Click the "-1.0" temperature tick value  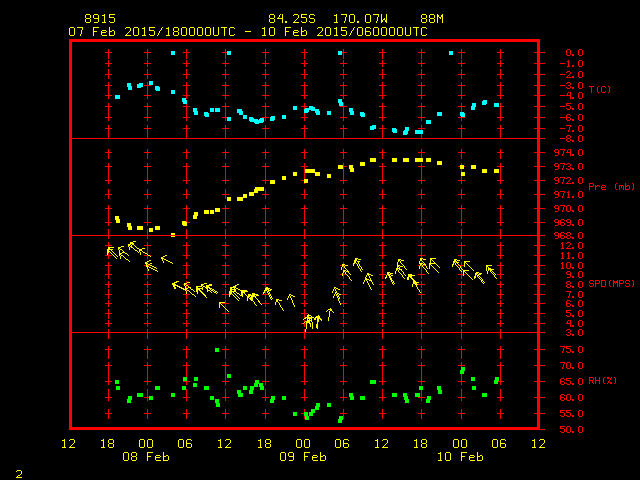571,64
